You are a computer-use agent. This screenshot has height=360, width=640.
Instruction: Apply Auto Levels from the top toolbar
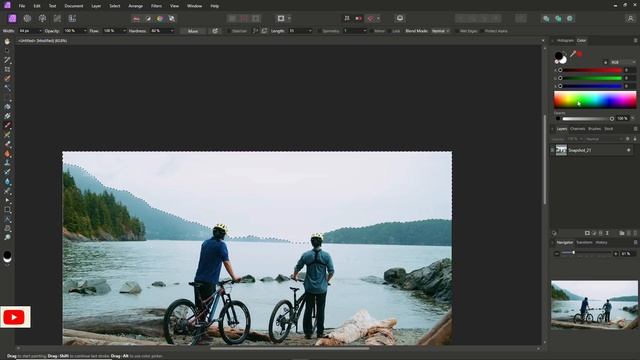[x=136, y=18]
